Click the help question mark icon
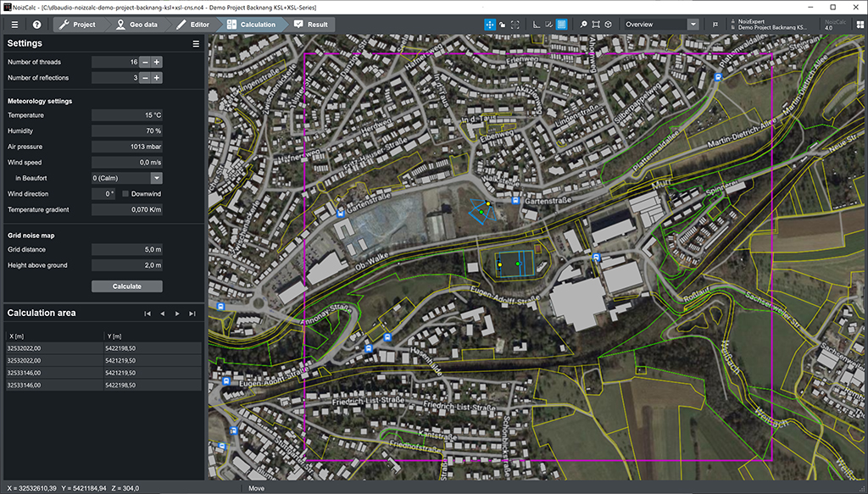The width and height of the screenshot is (868, 494). pos(36,25)
